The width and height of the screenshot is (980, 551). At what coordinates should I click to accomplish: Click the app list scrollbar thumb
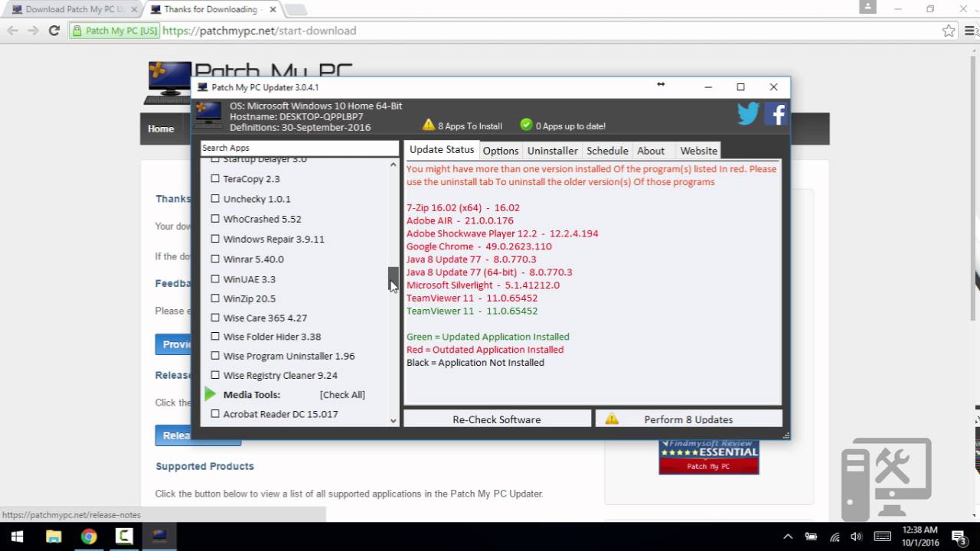pyautogui.click(x=394, y=279)
